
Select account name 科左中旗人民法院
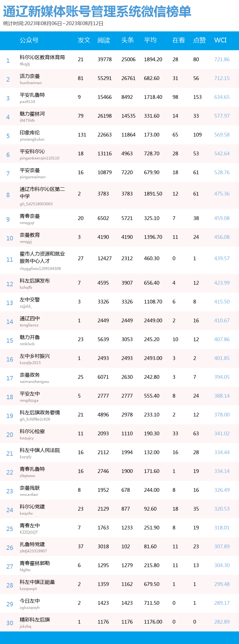[40, 450]
